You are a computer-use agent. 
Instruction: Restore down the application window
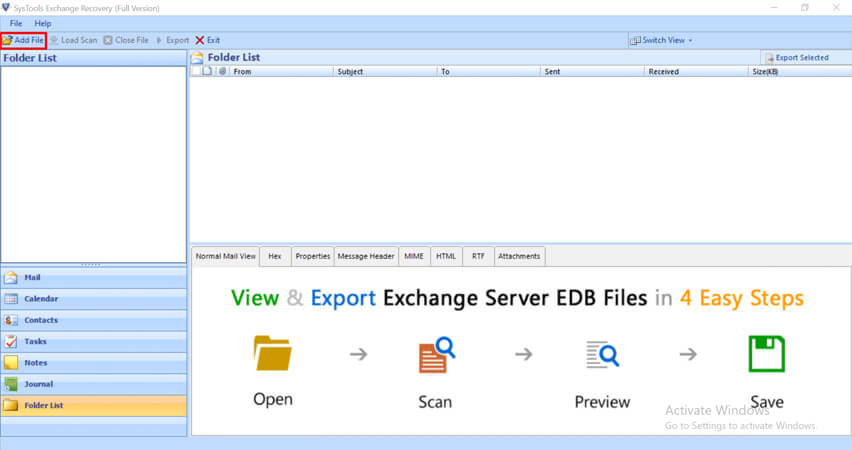(x=805, y=8)
